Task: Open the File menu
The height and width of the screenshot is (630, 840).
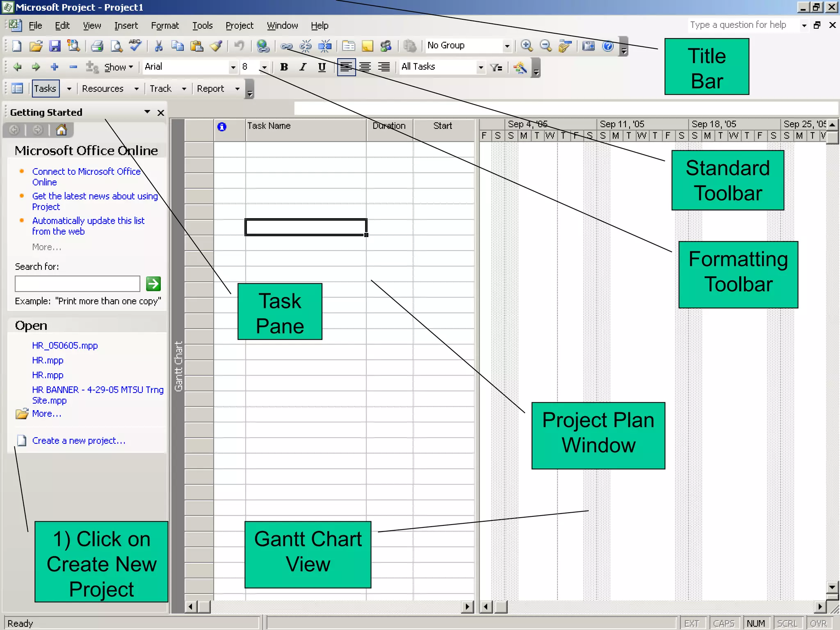Action: tap(35, 25)
